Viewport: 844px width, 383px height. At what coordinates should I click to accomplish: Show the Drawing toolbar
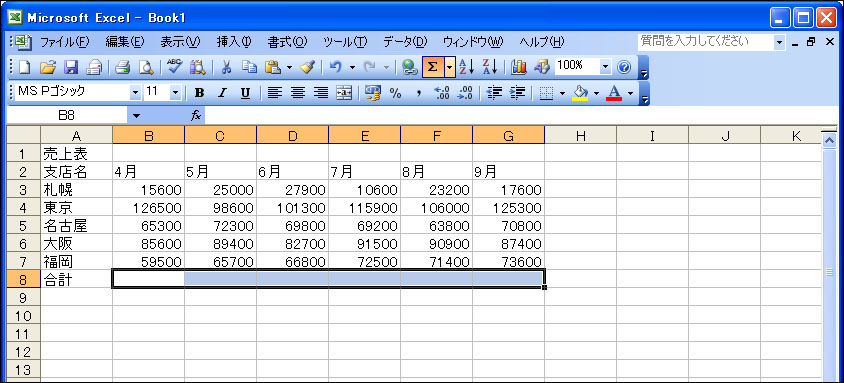(541, 67)
